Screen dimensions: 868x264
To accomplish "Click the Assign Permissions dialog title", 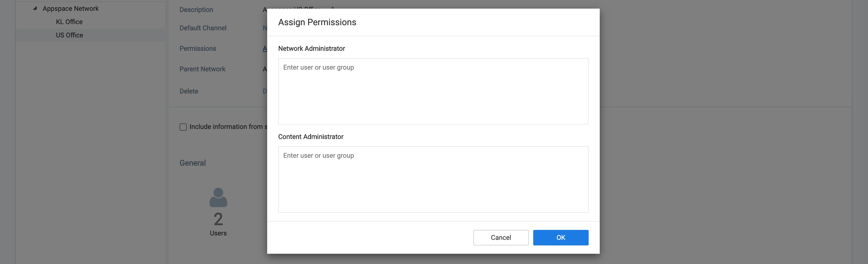I will pos(317,22).
